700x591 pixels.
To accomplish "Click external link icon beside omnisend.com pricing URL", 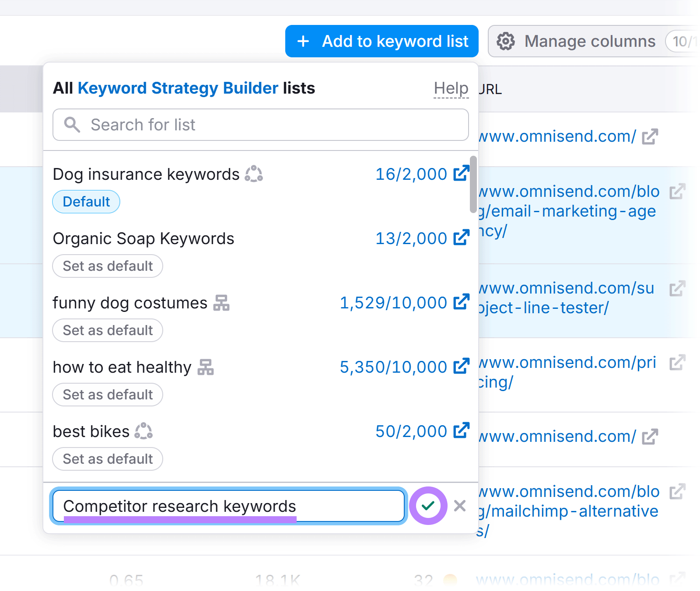I will coord(678,362).
